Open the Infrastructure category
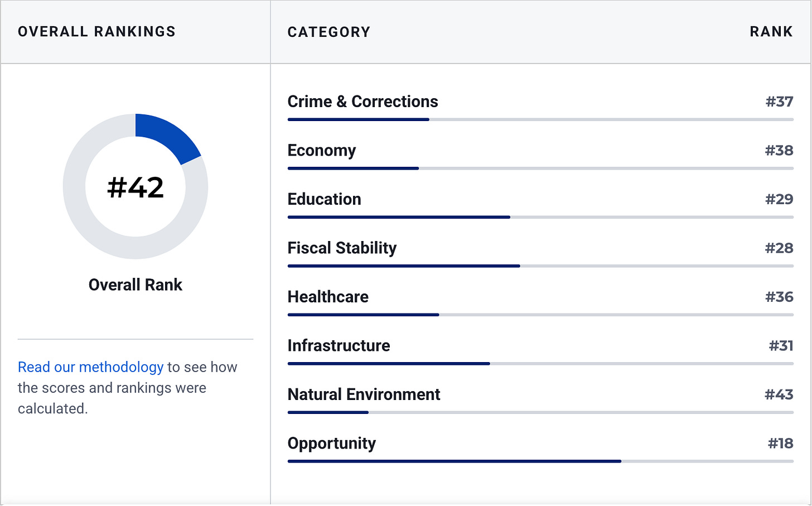Screen dimensions: 812x506 [x=339, y=346]
